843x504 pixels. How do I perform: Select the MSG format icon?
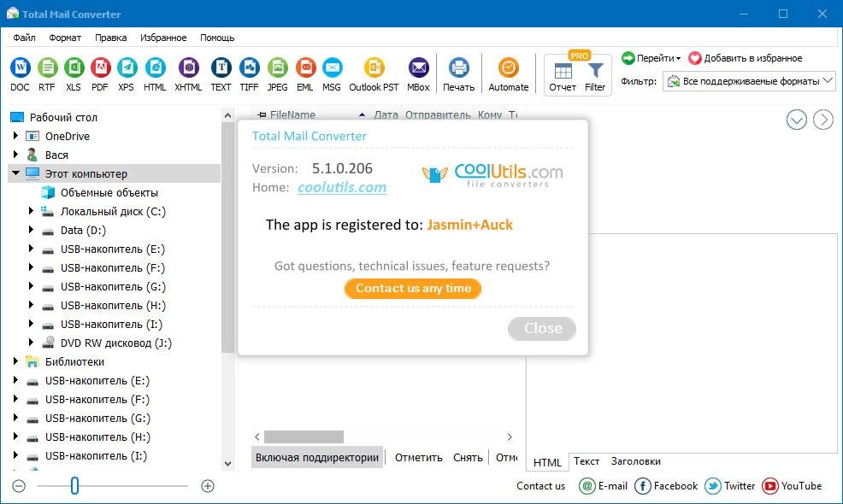(333, 67)
